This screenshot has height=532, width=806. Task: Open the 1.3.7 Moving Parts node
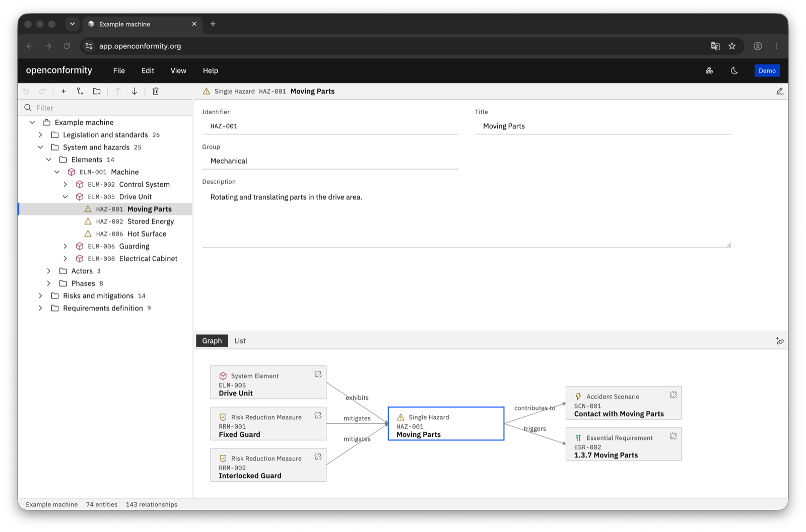[x=624, y=444]
